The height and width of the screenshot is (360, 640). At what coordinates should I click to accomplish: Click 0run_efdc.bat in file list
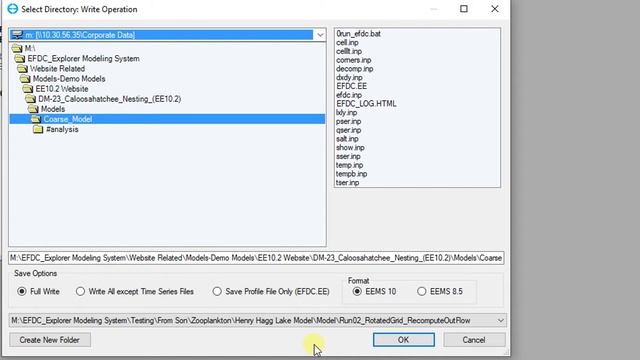click(358, 34)
